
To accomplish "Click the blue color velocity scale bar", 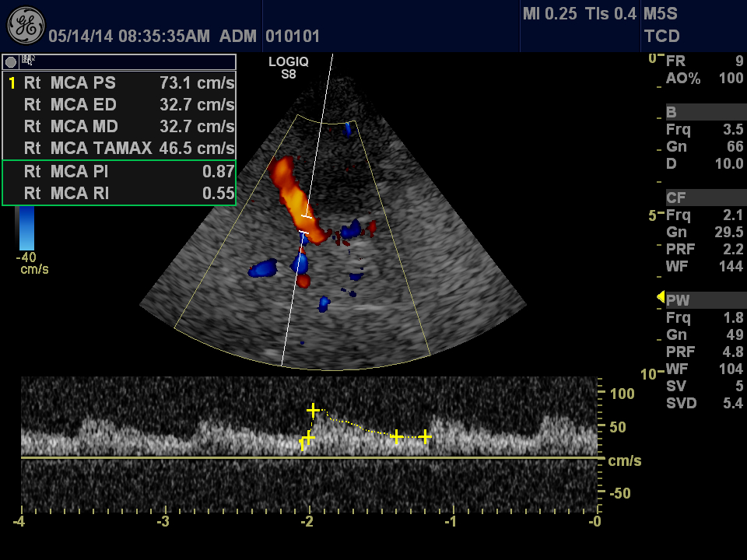I will [26, 229].
